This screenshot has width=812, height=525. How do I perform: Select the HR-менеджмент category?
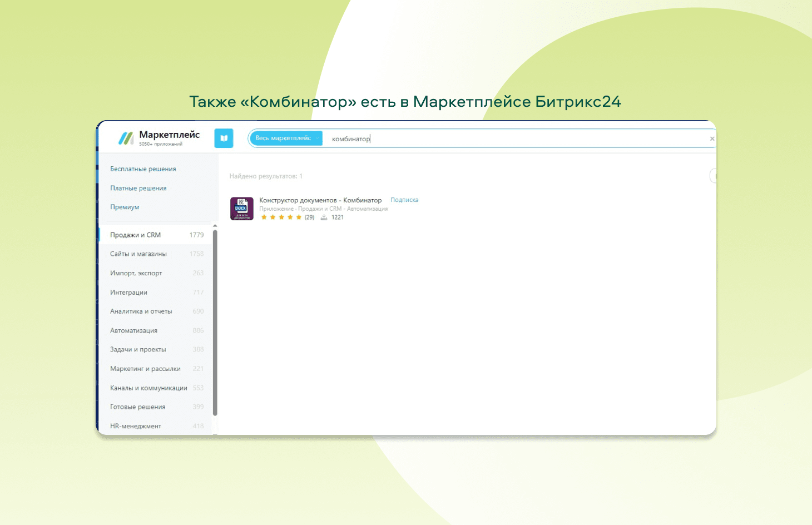[156, 426]
